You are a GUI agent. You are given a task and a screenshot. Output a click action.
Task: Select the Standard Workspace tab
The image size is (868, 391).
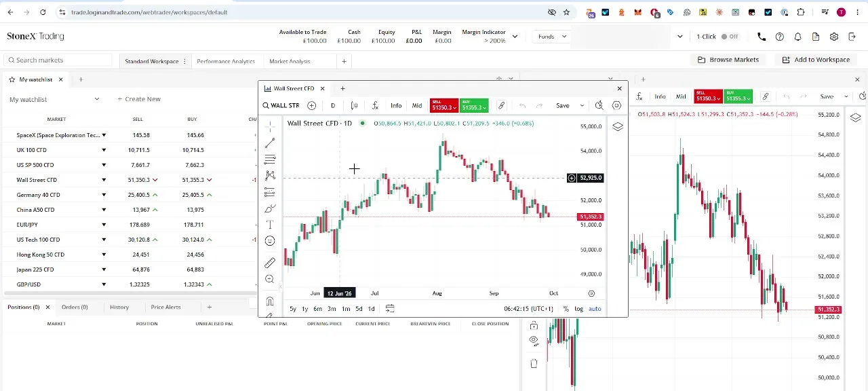coord(151,61)
